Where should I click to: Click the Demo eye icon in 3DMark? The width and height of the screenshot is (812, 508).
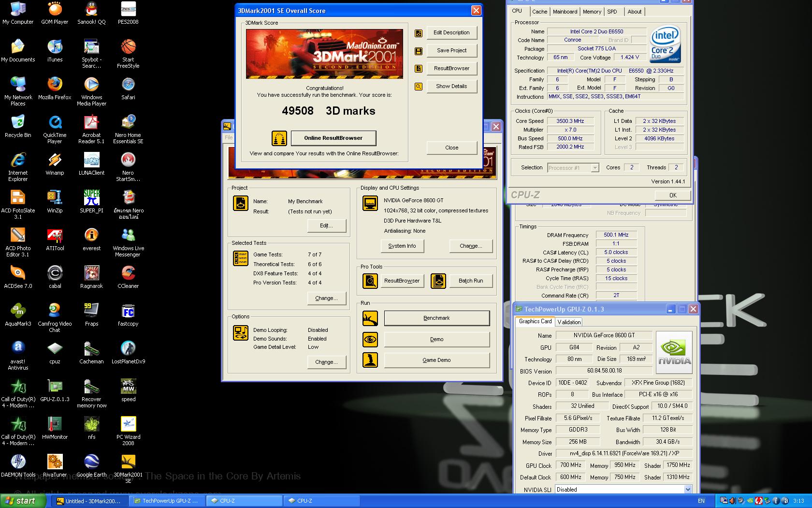pyautogui.click(x=370, y=340)
